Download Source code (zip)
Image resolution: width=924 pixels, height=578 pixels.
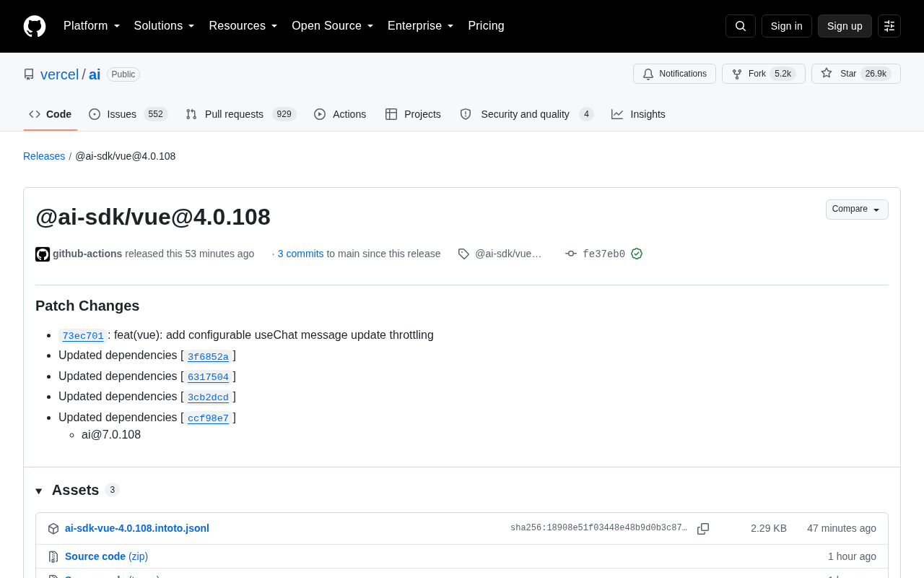point(106,556)
